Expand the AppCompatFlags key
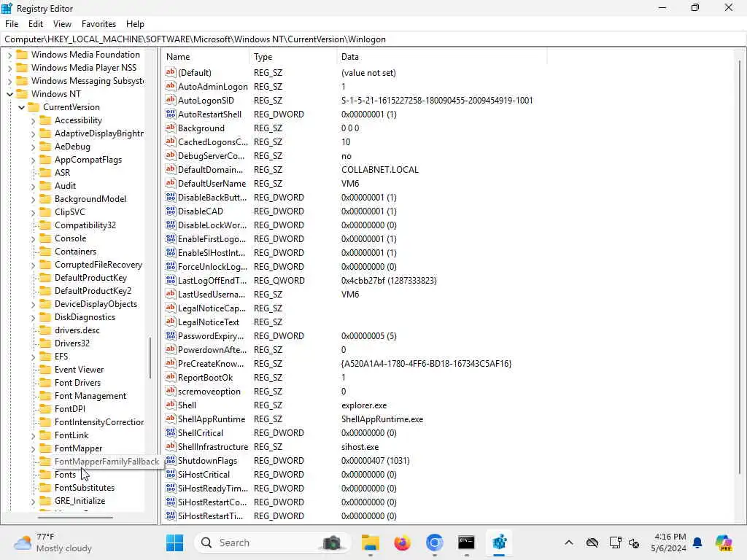The image size is (747, 560). click(33, 160)
